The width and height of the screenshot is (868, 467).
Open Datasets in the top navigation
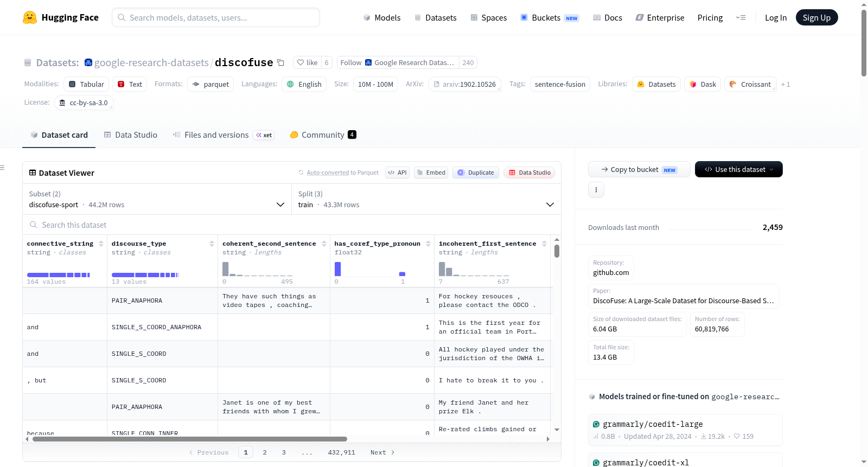pos(435,17)
